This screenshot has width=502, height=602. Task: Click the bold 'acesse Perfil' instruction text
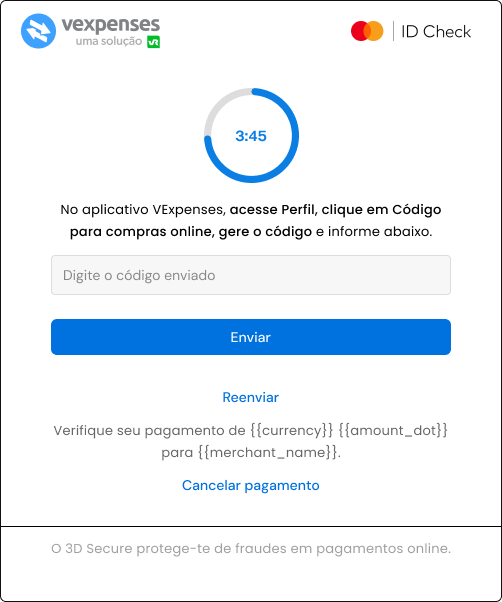(x=273, y=210)
